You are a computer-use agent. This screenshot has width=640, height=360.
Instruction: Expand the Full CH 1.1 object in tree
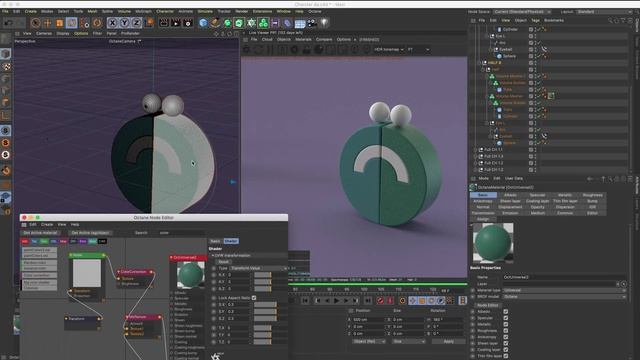point(476,150)
